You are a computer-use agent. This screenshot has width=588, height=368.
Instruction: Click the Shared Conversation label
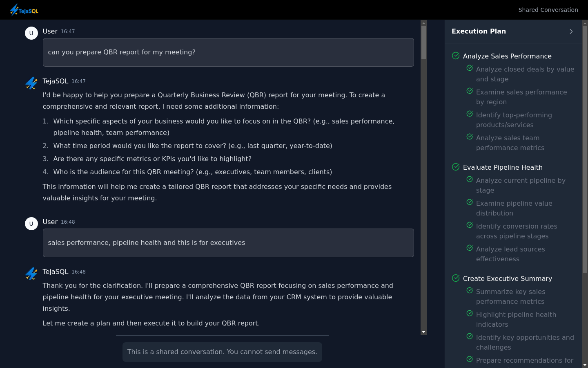[548, 10]
